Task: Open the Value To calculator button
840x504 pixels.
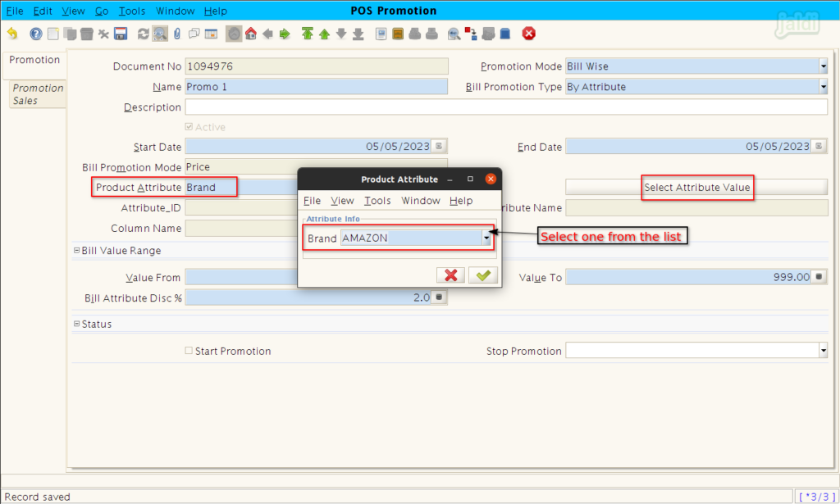Action: tap(819, 277)
